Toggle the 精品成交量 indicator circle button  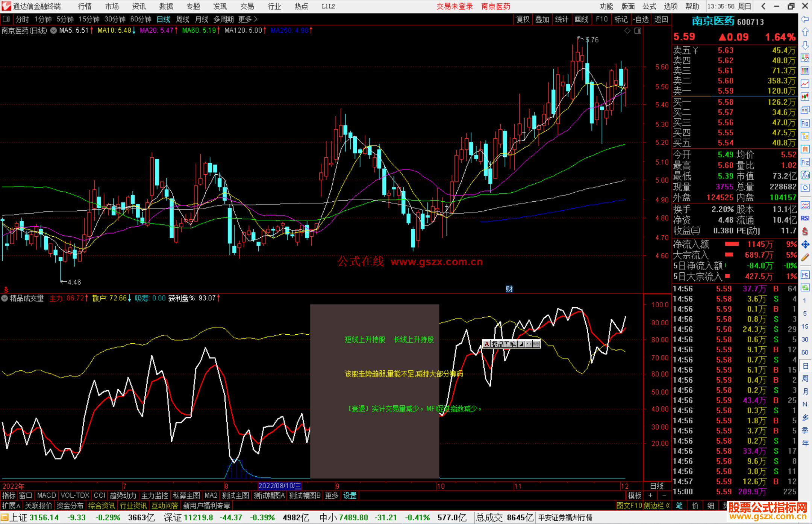[5, 298]
